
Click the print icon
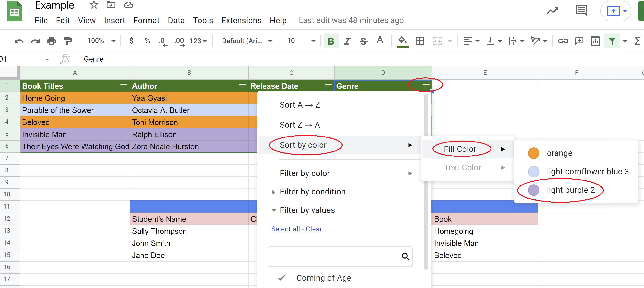(51, 41)
